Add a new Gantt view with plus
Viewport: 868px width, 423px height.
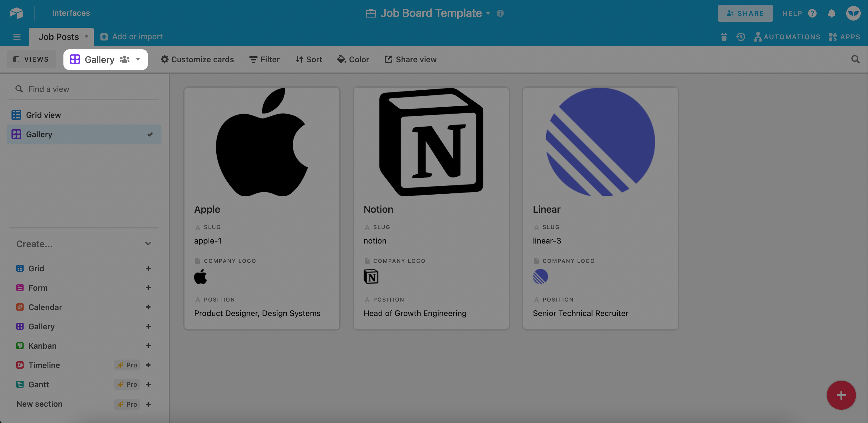pyautogui.click(x=148, y=384)
